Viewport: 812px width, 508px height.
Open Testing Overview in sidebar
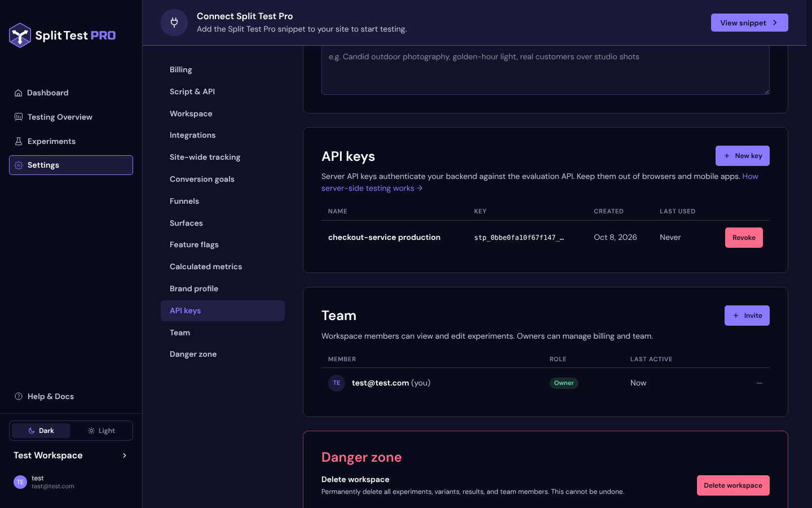coord(71,117)
